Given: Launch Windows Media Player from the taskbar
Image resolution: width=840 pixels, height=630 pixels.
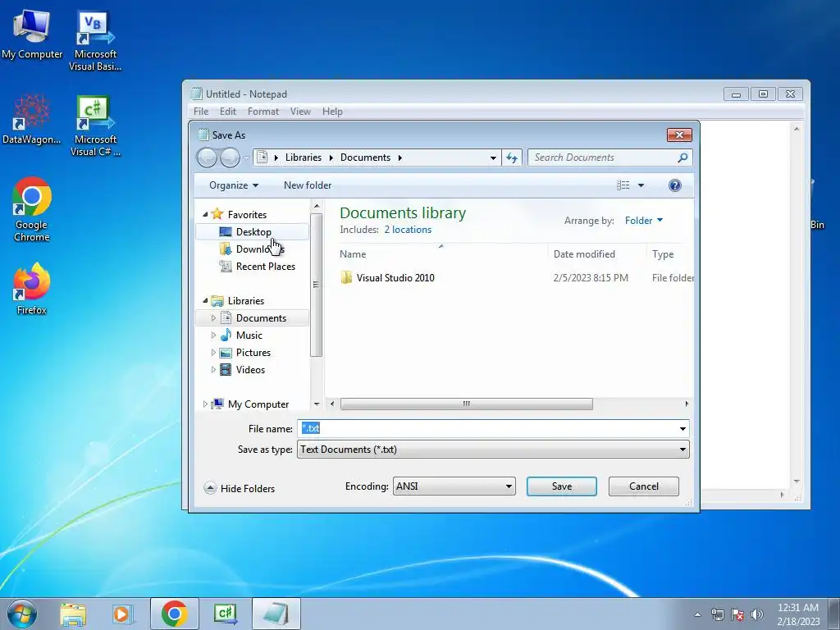Looking at the screenshot, I should point(122,614).
